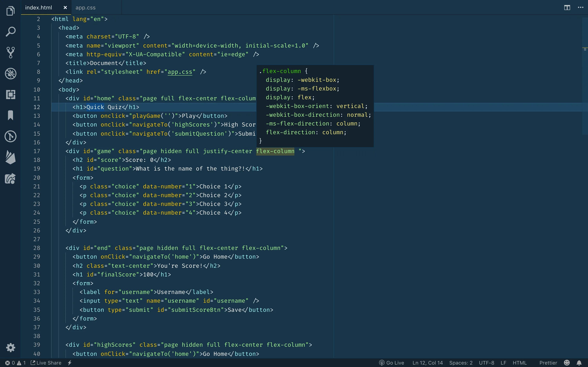Image resolution: width=588 pixels, height=367 pixels.
Task: Start Live Share from status bar
Action: pyautogui.click(x=46, y=363)
